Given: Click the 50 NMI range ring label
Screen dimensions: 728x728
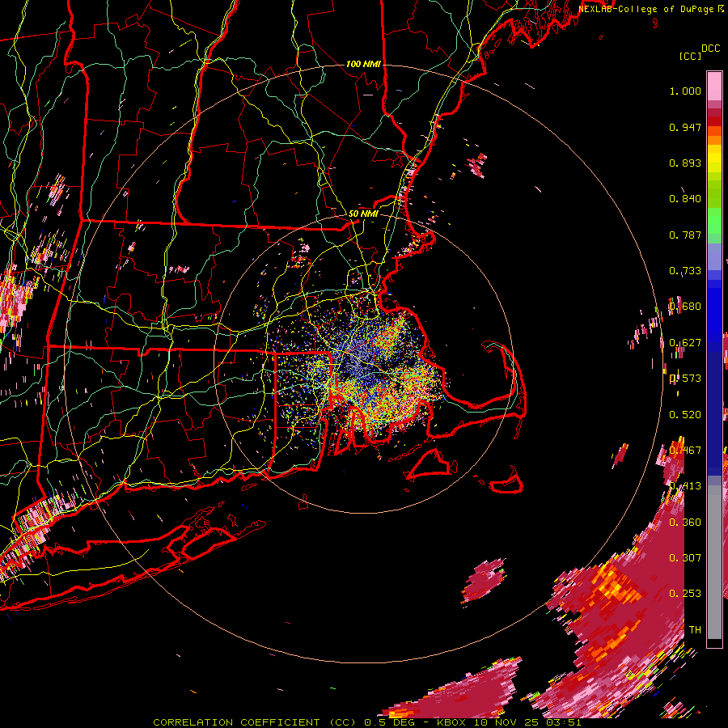Looking at the screenshot, I should click(363, 214).
